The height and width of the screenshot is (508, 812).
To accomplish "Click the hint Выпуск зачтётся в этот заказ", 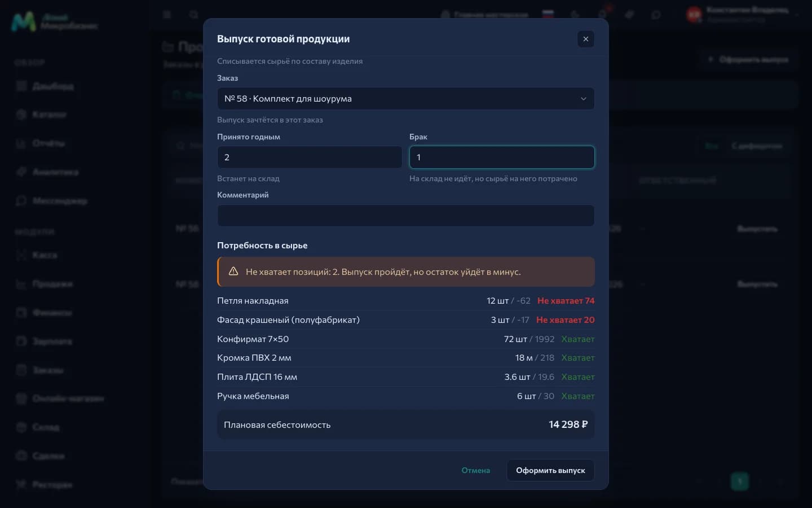I will 270,120.
